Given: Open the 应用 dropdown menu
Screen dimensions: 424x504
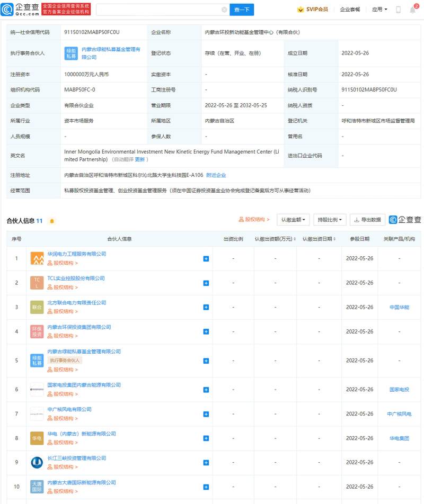Looking at the screenshot, I should point(379,10).
